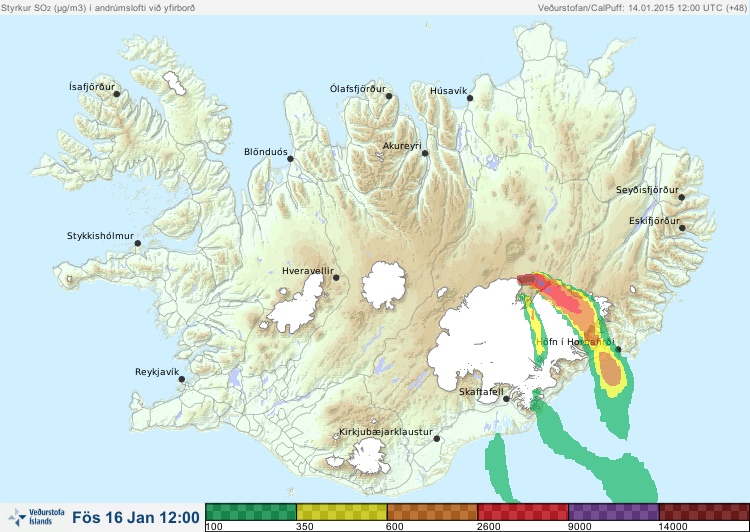This screenshot has height=532, width=750.
Task: Select the Ólafsfjörður town marker dot
Action: click(389, 96)
